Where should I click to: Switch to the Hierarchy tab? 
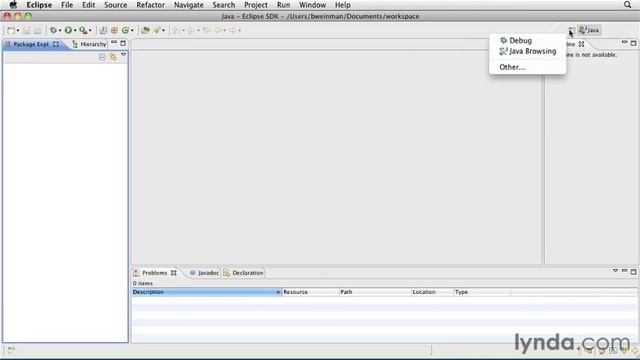[x=89, y=44]
